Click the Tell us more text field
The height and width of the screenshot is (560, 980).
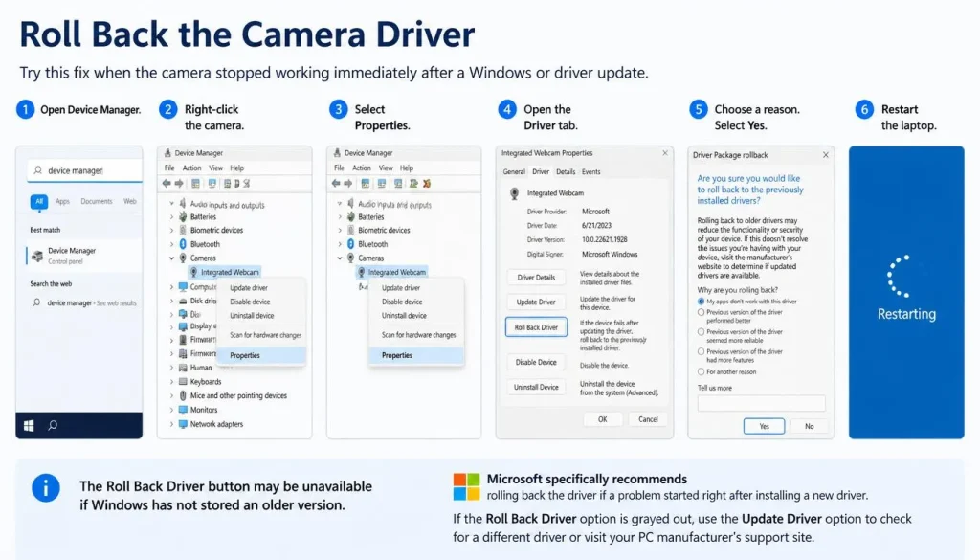pos(761,403)
